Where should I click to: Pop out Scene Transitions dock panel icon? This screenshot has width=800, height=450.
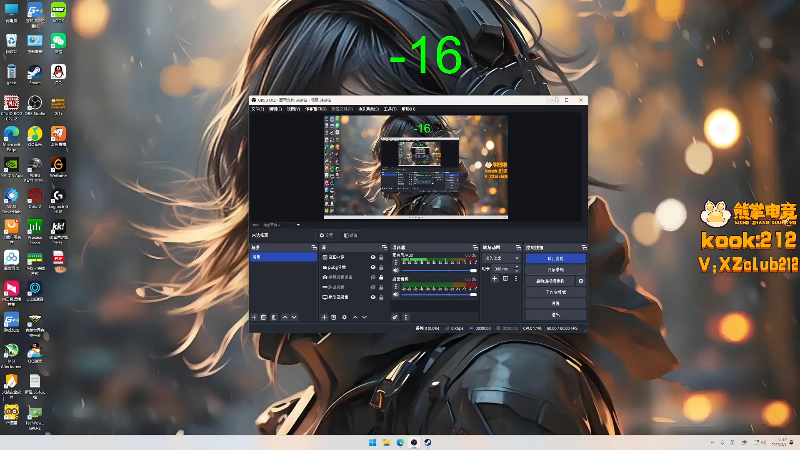pos(518,247)
